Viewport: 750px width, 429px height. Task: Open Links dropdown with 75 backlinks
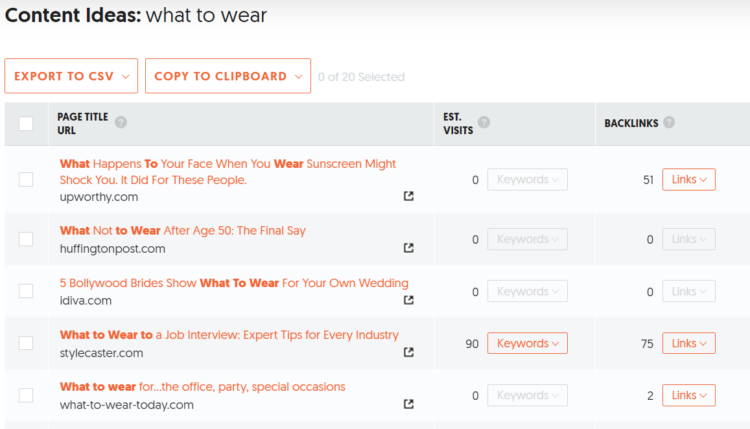pos(689,344)
